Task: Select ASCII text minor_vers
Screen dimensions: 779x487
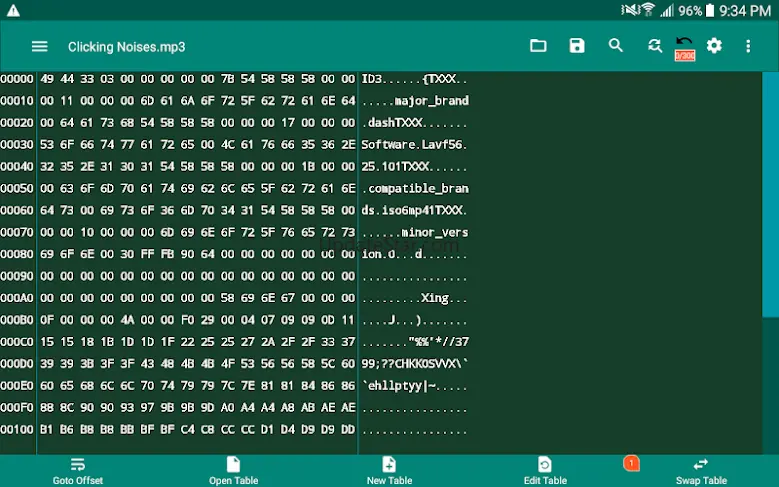Action: point(435,233)
